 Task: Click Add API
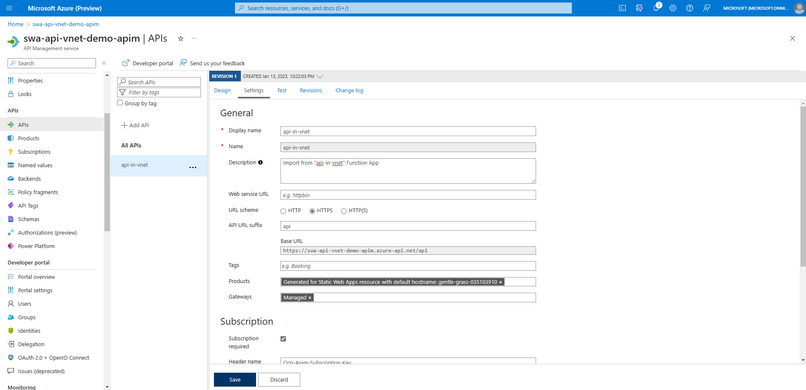click(135, 125)
